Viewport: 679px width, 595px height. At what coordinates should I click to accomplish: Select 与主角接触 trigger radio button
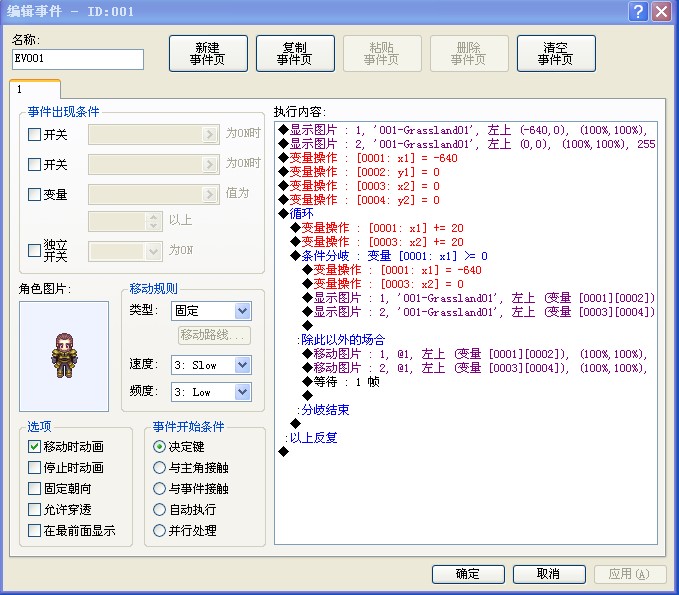click(159, 467)
